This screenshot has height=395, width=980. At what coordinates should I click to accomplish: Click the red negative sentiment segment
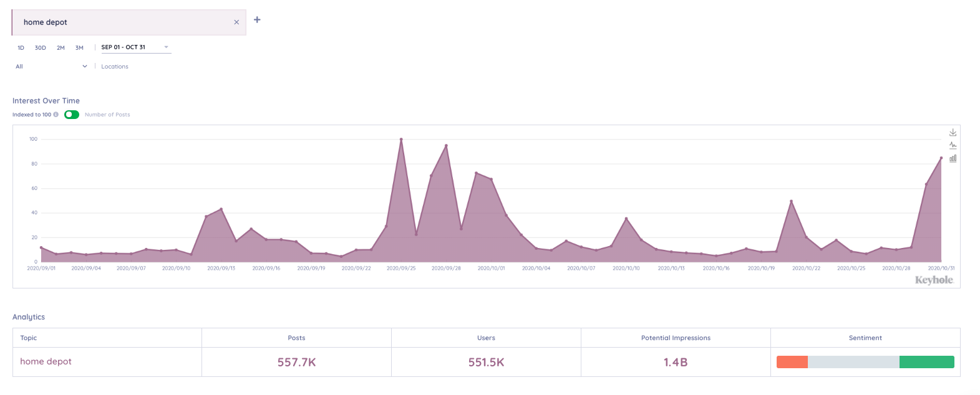click(x=792, y=362)
